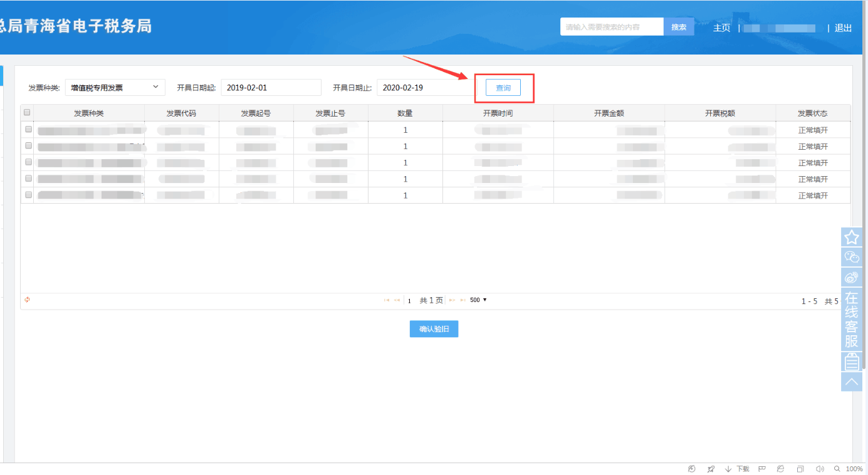Image resolution: width=868 pixels, height=475 pixels.
Task: Open the 主页 home link
Action: [722, 28]
